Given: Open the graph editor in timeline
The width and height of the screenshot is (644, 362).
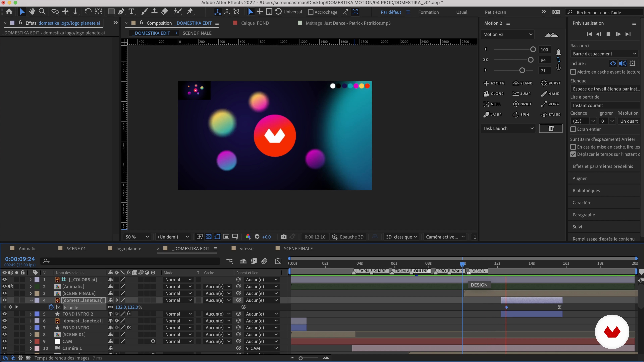Looking at the screenshot, I should (278, 261).
